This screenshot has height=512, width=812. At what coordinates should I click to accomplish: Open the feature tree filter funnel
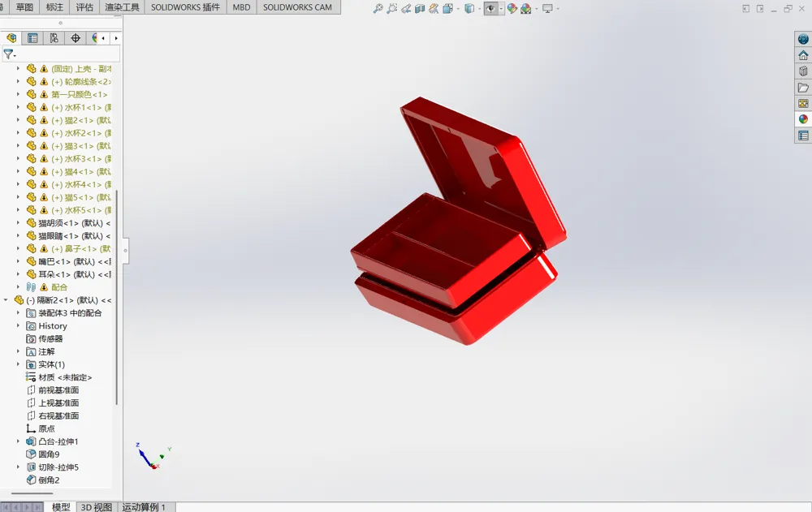[9, 54]
